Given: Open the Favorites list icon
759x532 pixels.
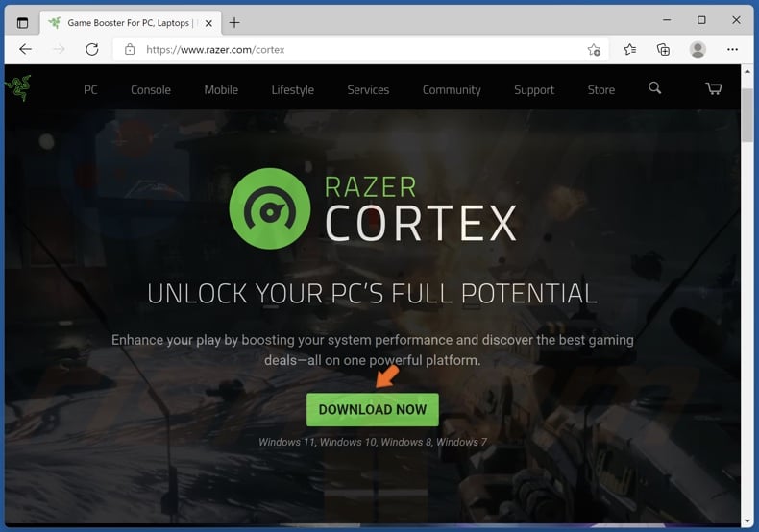Looking at the screenshot, I should (x=629, y=49).
